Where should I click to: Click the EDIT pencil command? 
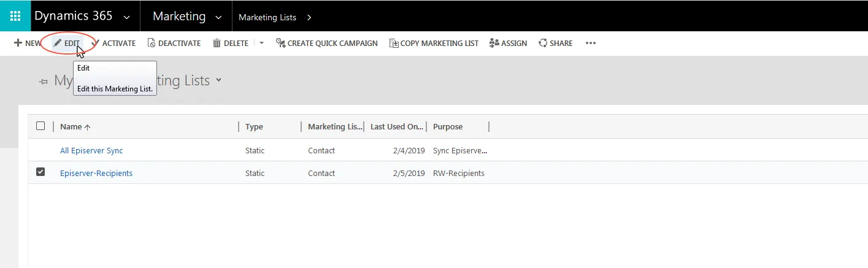pos(66,43)
